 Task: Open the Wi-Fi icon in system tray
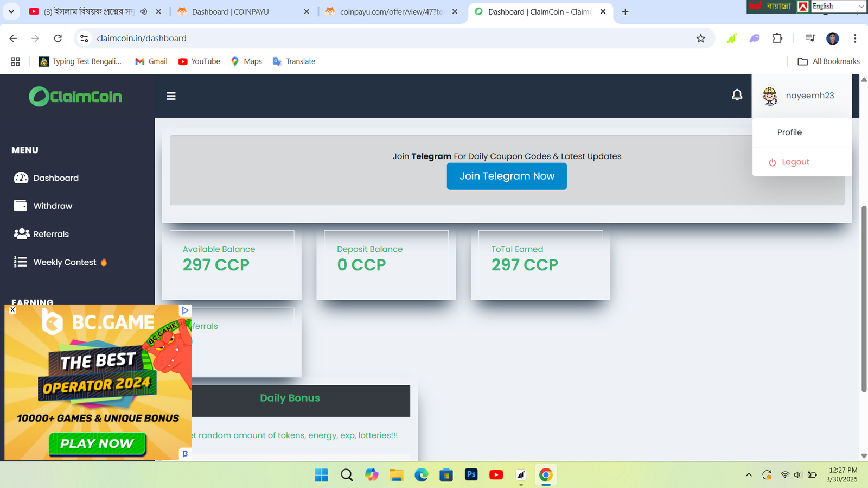[784, 475]
